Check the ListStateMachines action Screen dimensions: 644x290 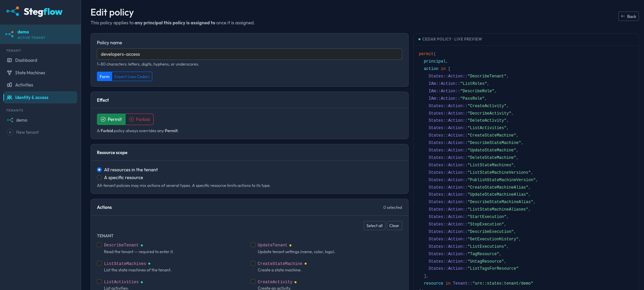[99, 263]
